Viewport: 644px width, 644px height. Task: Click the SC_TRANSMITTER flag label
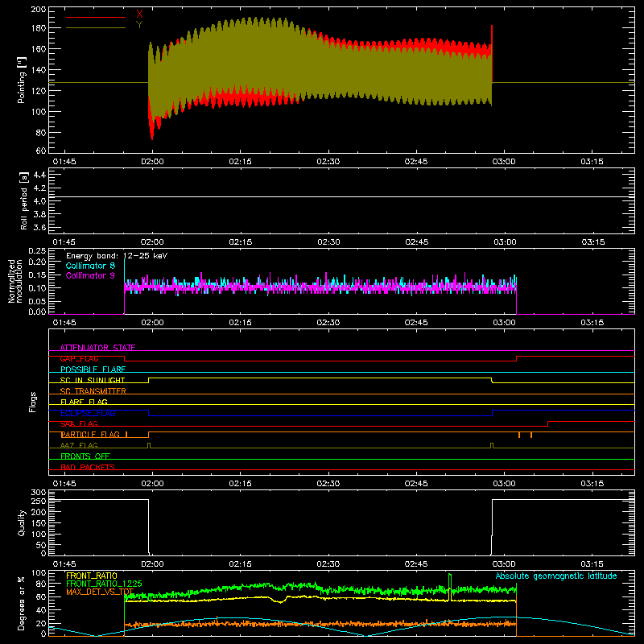point(93,391)
